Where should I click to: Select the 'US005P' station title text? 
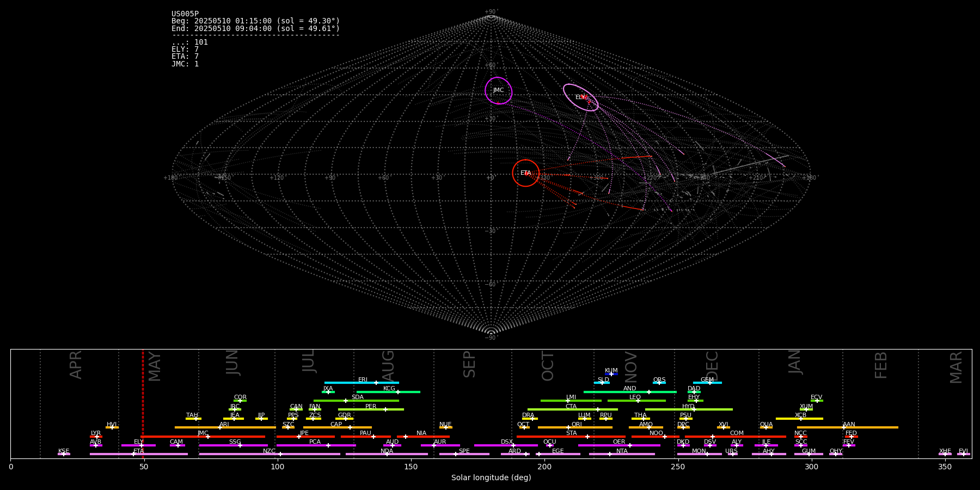click(185, 14)
